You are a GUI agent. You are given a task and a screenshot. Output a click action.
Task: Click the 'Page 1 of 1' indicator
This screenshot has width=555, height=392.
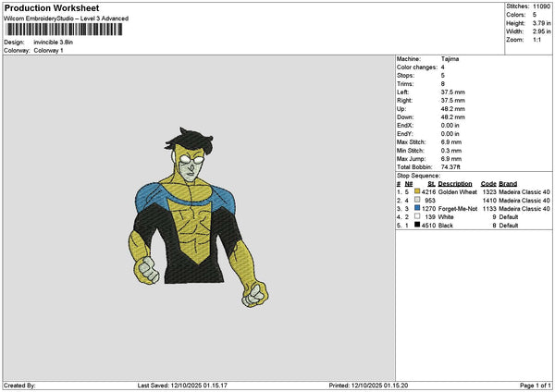click(536, 386)
